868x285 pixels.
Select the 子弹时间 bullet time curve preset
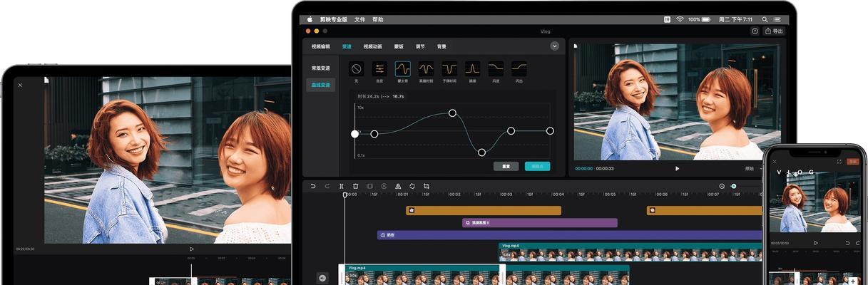[x=449, y=69]
